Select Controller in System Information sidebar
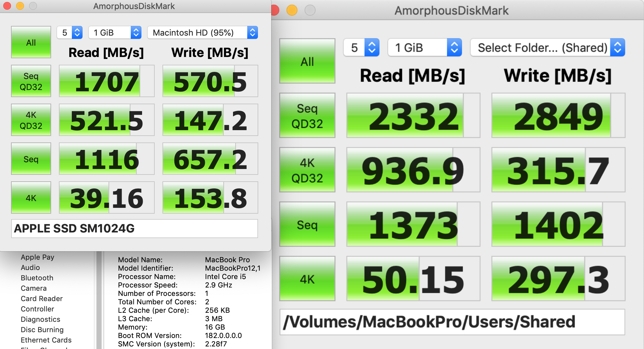Screen dimensions: 644x349 coord(38,309)
